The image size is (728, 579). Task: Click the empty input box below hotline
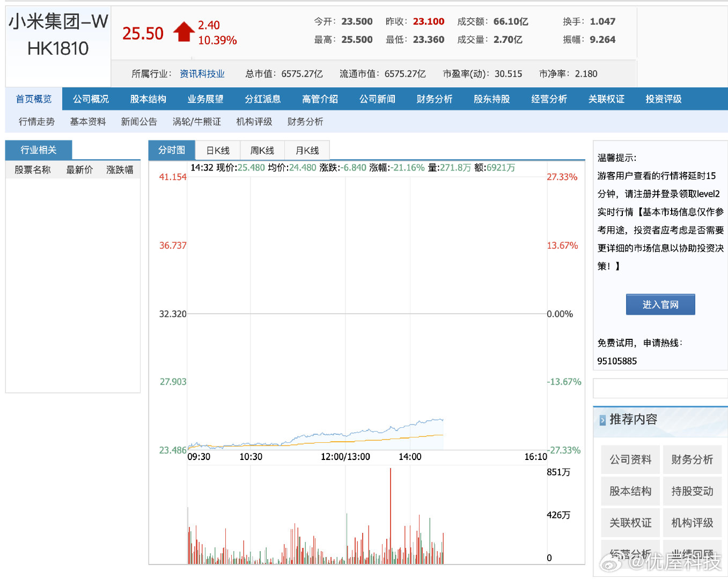click(x=660, y=388)
